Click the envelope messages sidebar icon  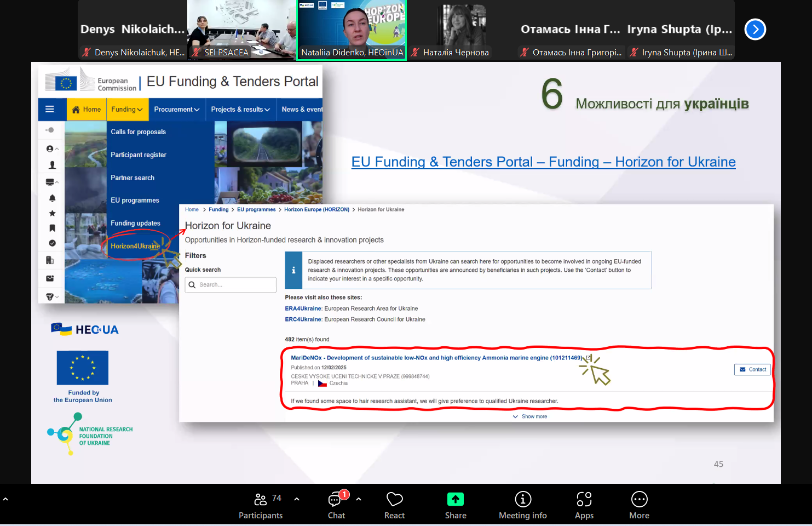pyautogui.click(x=50, y=278)
